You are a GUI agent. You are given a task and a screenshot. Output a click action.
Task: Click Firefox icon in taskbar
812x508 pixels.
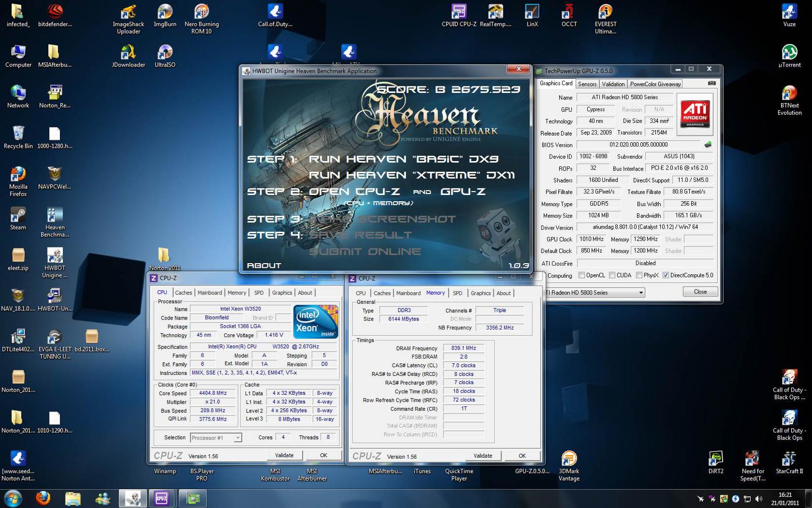coord(43,498)
